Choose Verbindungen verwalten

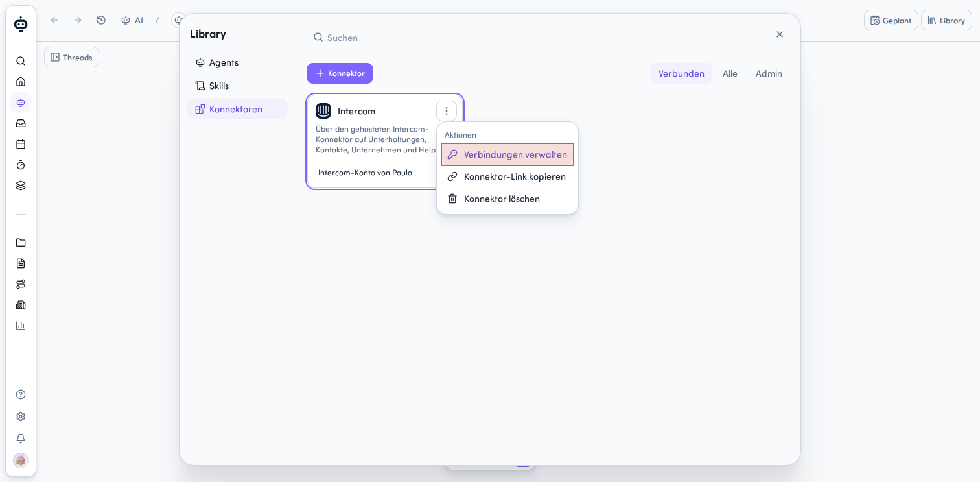[x=507, y=154]
